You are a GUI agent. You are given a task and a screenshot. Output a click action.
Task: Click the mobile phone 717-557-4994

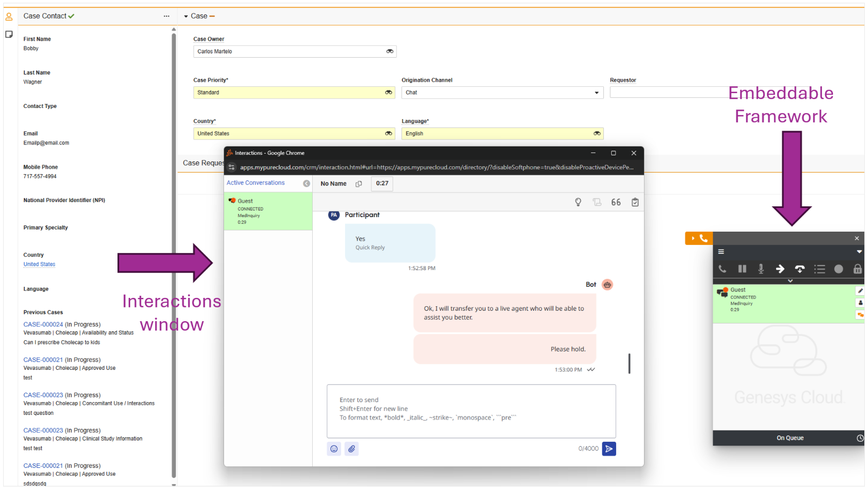[40, 177]
